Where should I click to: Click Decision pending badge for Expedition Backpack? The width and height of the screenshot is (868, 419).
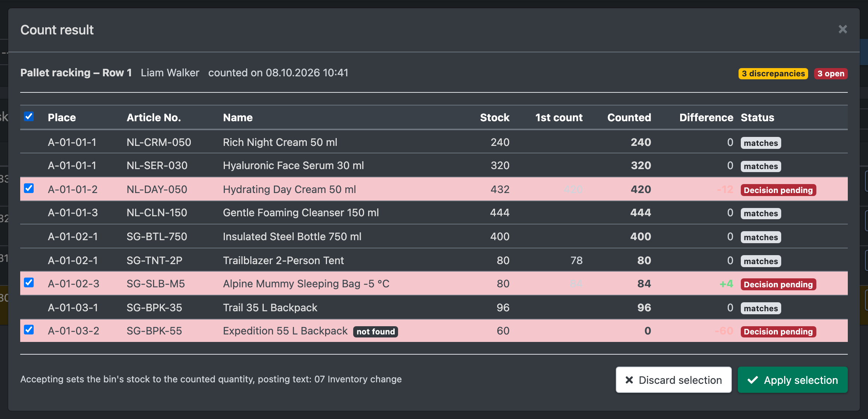778,331
